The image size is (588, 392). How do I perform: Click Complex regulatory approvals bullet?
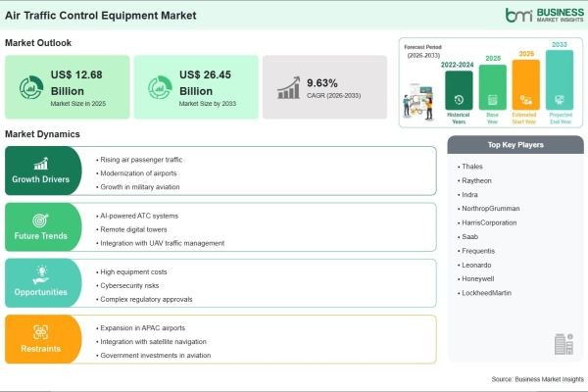[144, 299]
